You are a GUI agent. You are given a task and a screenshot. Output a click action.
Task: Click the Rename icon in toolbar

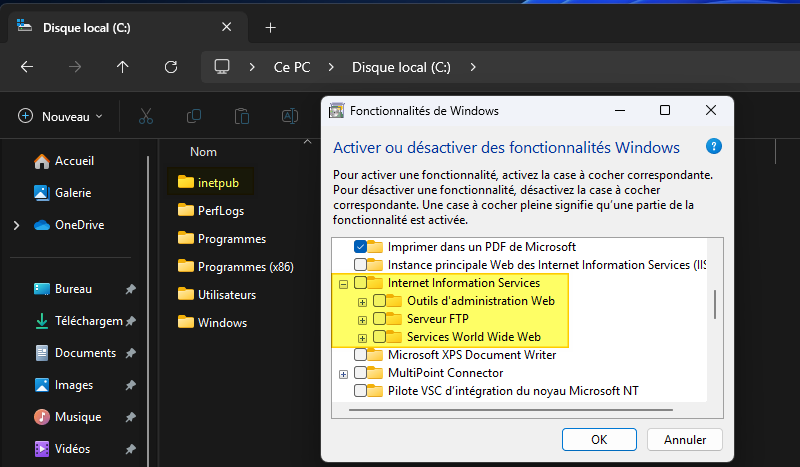[289, 117]
